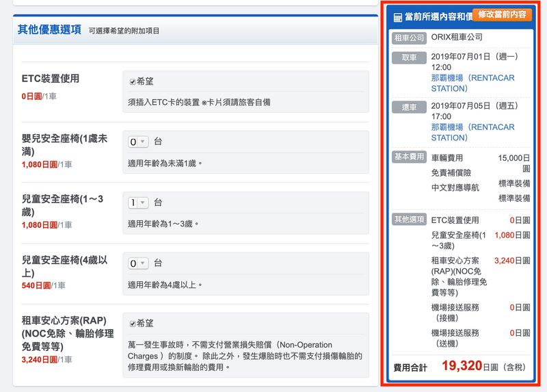Screen dimensions: 547x392
Task: Open the 兒童安全座椅(4歲以上) quantity dropdown
Action: click(x=138, y=263)
